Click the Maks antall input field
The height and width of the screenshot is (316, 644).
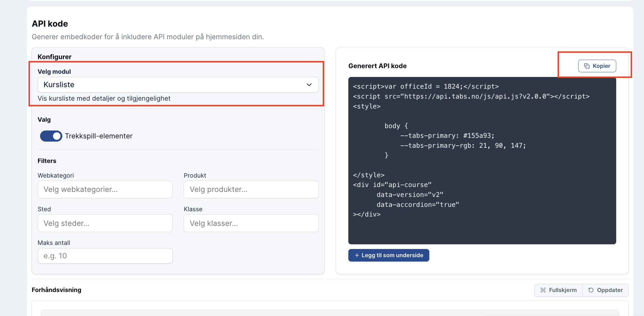pos(105,256)
